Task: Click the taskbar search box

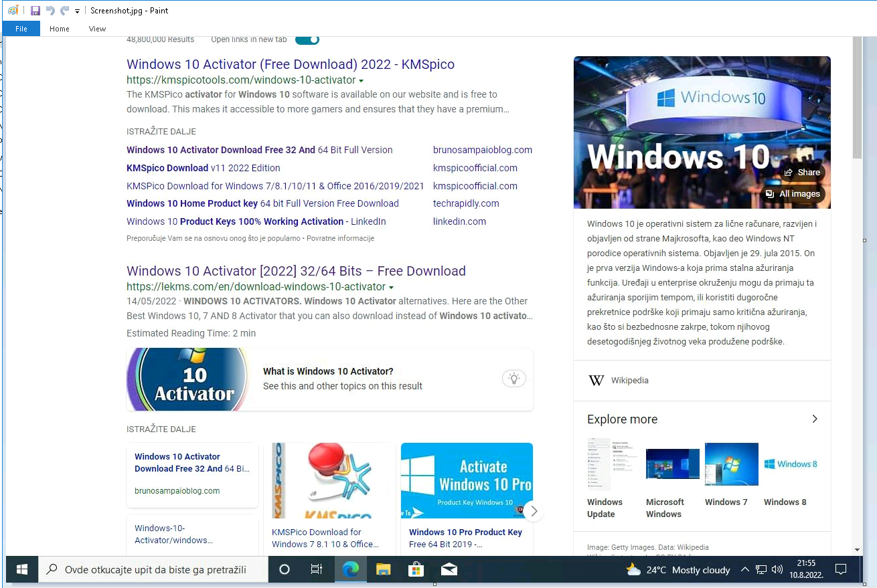Action: pos(153,569)
